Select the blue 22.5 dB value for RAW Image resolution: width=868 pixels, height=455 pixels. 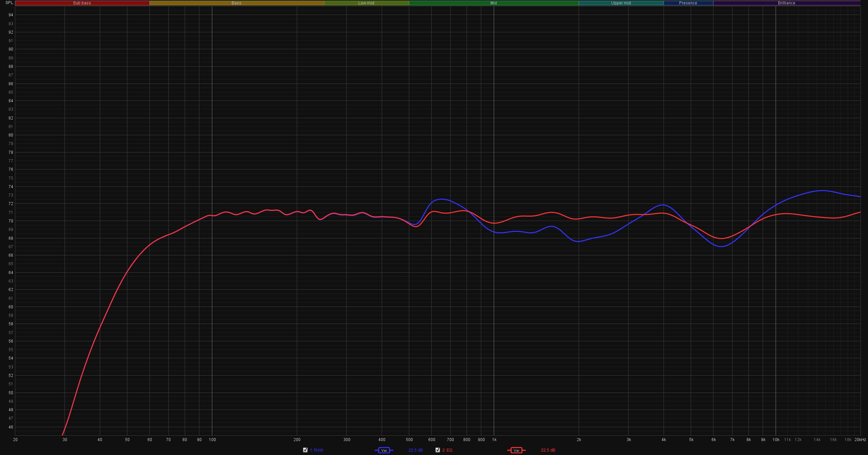415,450
